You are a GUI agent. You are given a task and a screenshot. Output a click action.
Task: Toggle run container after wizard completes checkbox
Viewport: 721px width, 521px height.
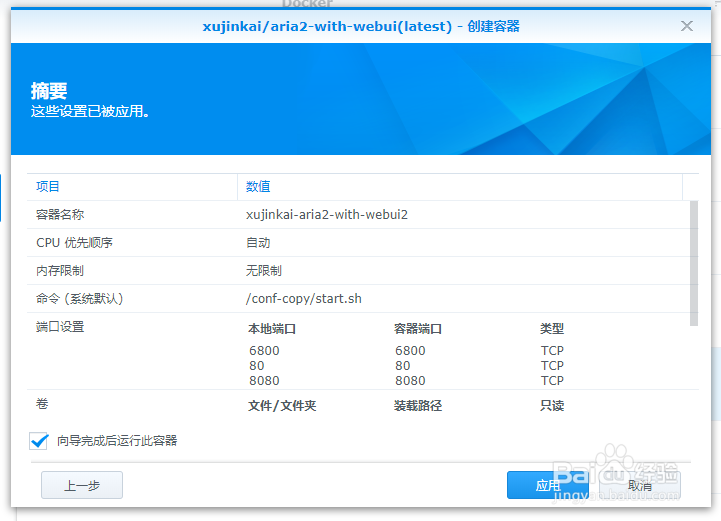[39, 441]
